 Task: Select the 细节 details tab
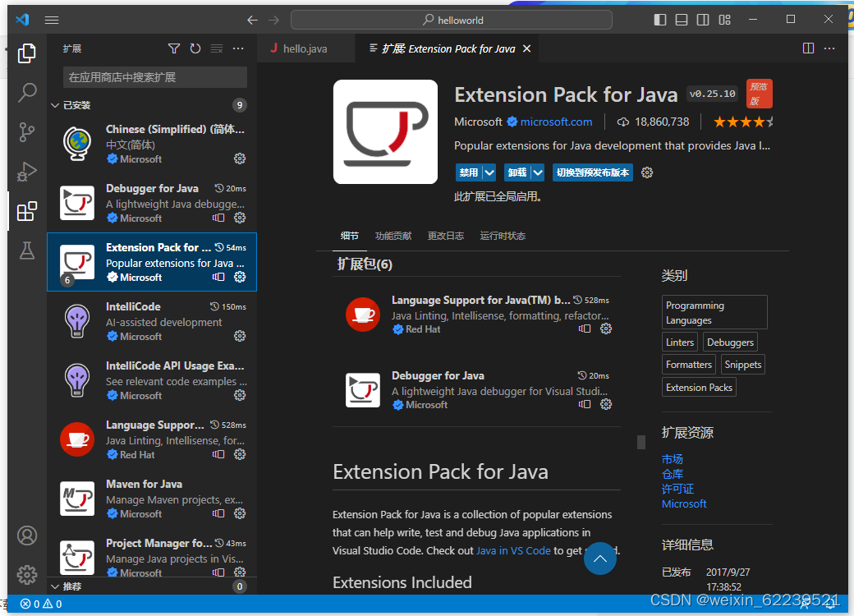pyautogui.click(x=350, y=236)
